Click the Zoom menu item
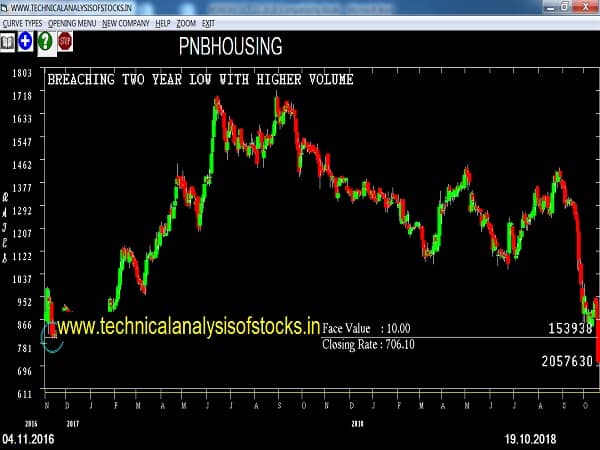Screen dimensions: 600x450 pos(186,22)
